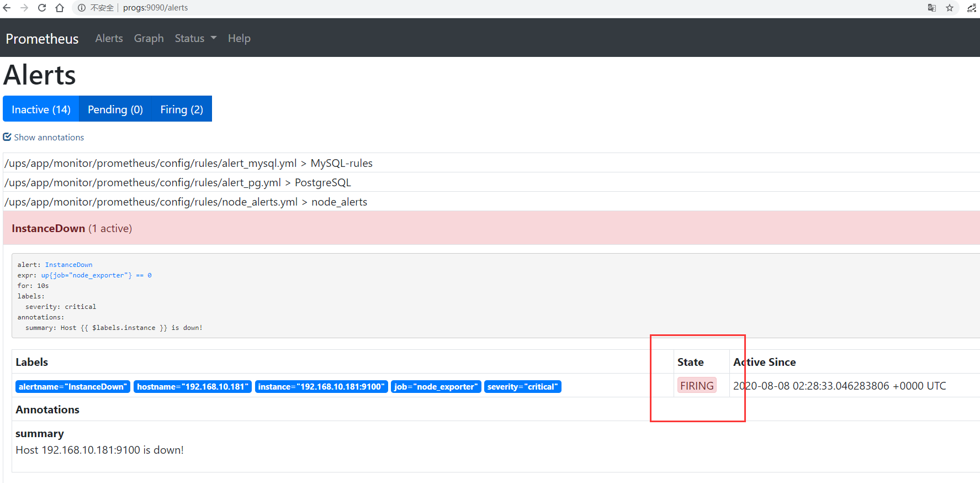980x483 pixels.
Task: Click InstanceDown link in alert rule
Action: pos(68,265)
